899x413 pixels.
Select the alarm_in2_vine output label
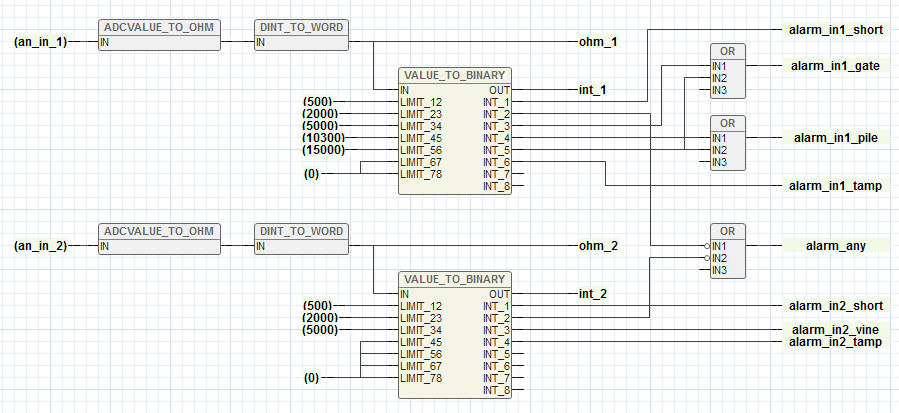point(835,330)
